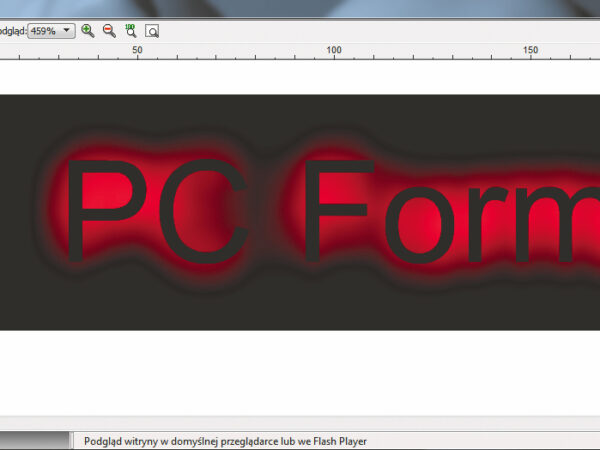Click the zoom in magnifier icon

click(88, 31)
